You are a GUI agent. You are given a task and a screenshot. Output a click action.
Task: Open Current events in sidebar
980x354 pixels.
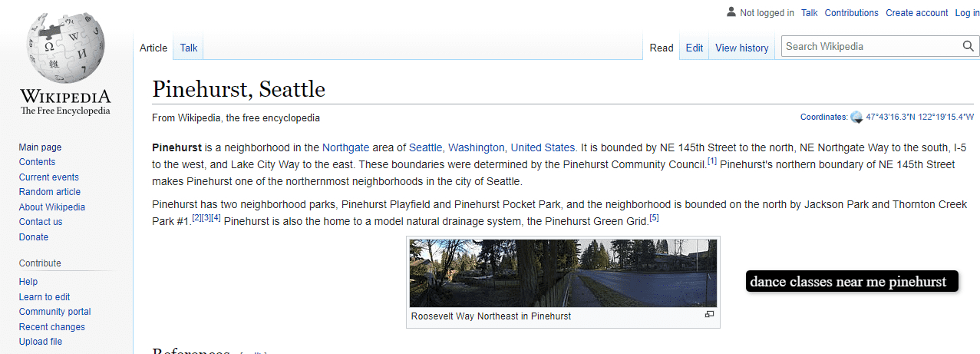point(49,177)
